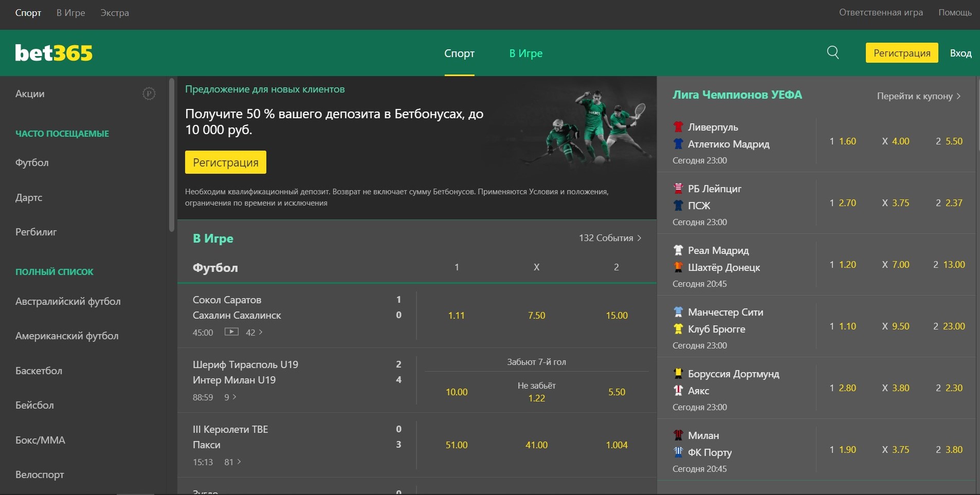Click the Боруссия Дортмунд jersey icon
Screen dimensions: 980x495
pos(678,373)
